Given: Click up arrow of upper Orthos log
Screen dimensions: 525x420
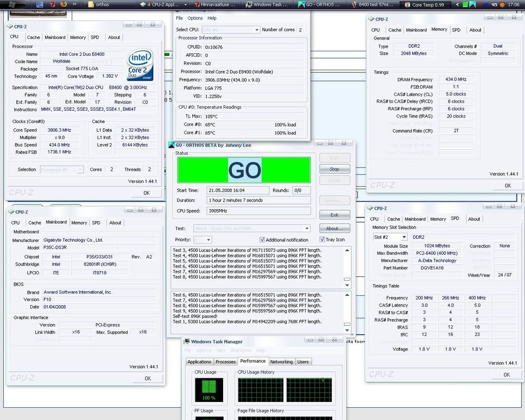Looking at the screenshot, I should point(347,250).
